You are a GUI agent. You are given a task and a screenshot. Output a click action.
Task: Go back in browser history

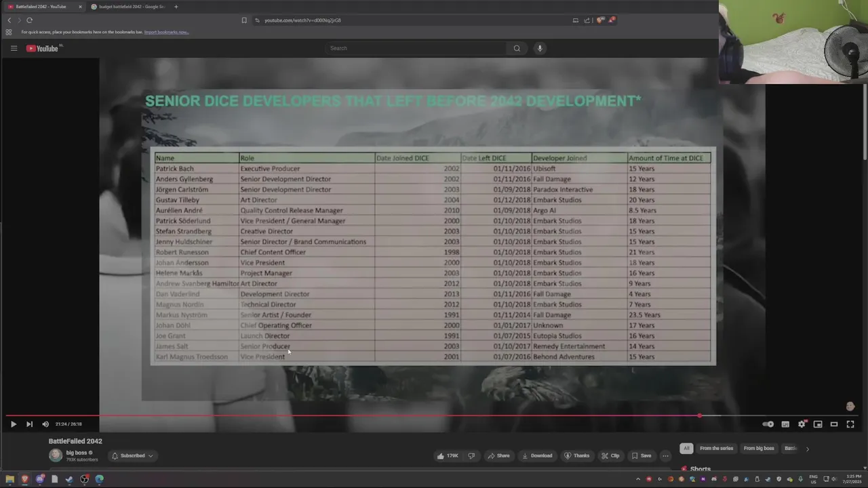pos(9,20)
